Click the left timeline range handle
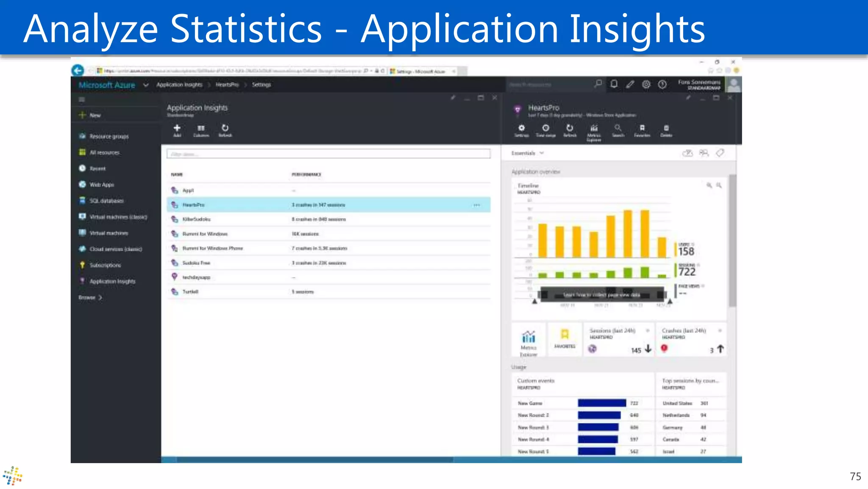Viewport: 868px width, 489px height. coord(534,301)
